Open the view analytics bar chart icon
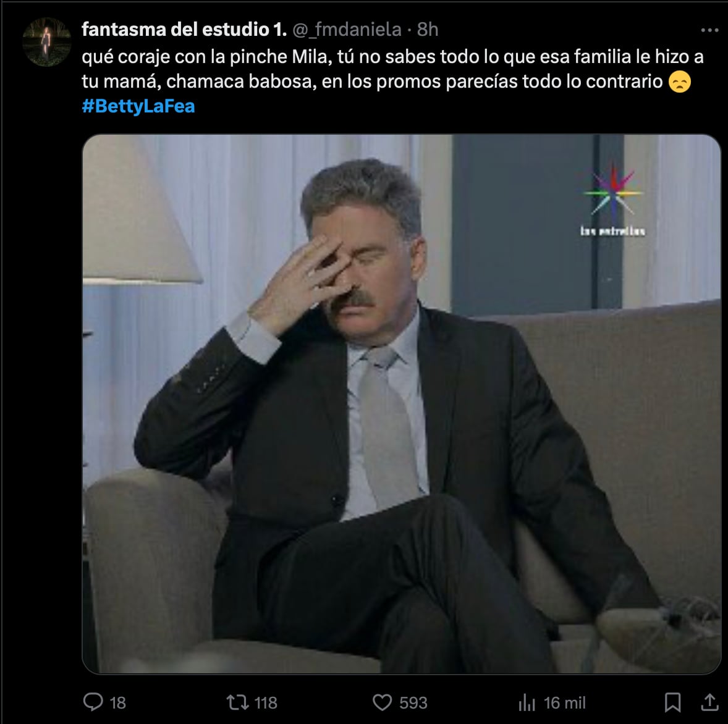The width and height of the screenshot is (728, 724). (x=527, y=702)
